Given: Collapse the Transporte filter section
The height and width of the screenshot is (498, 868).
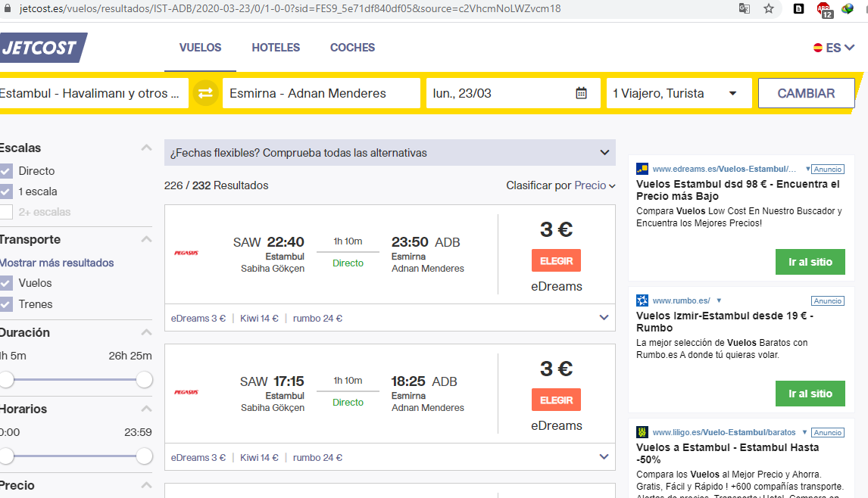Looking at the screenshot, I should (146, 240).
